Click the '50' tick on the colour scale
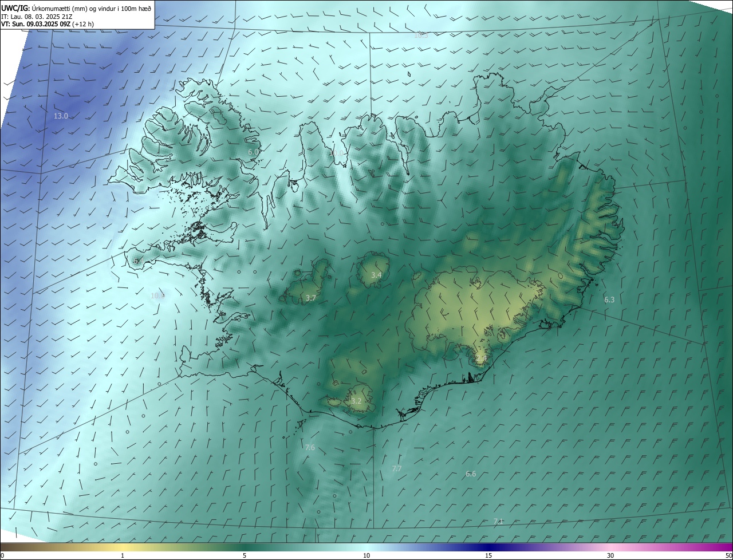The image size is (733, 560). [x=728, y=555]
